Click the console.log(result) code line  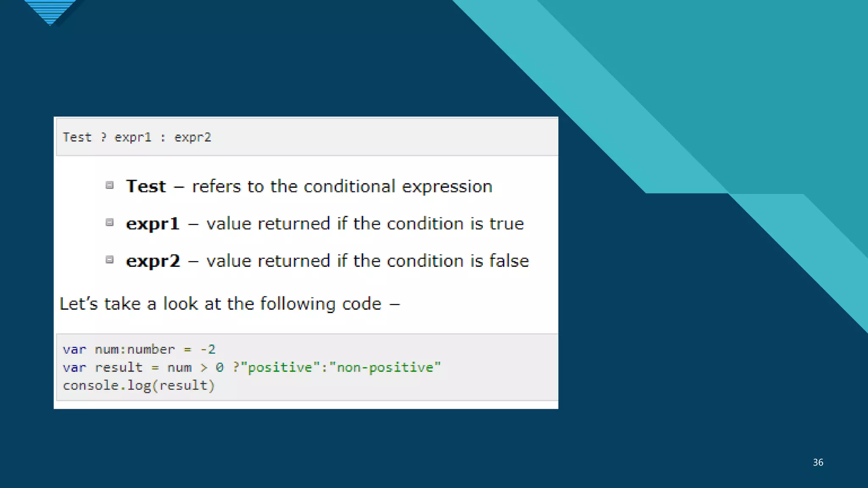[139, 385]
